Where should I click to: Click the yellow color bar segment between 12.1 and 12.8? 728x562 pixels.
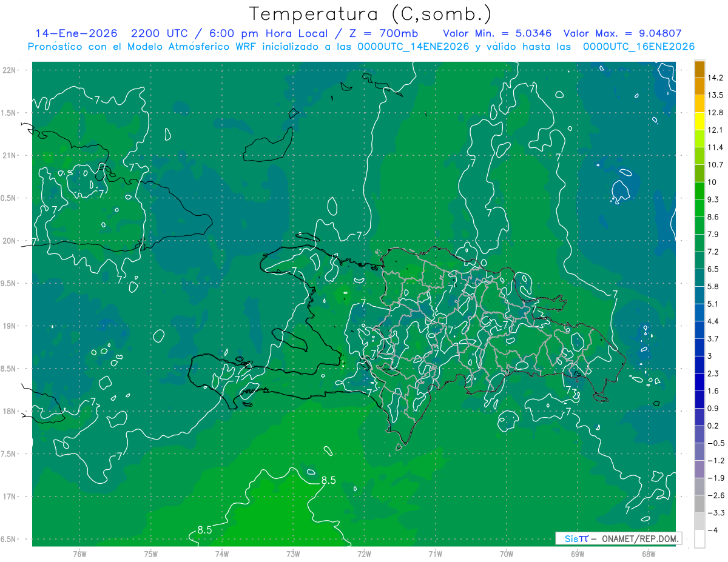[699, 121]
